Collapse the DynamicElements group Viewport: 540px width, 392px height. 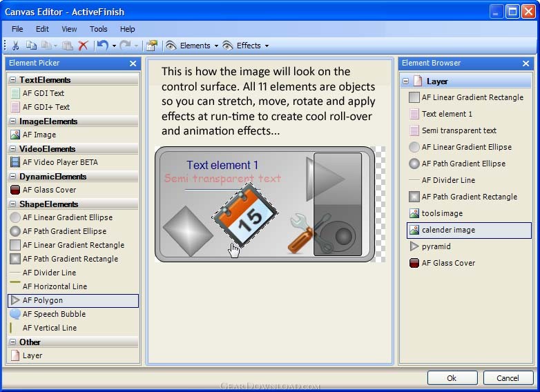click(12, 176)
